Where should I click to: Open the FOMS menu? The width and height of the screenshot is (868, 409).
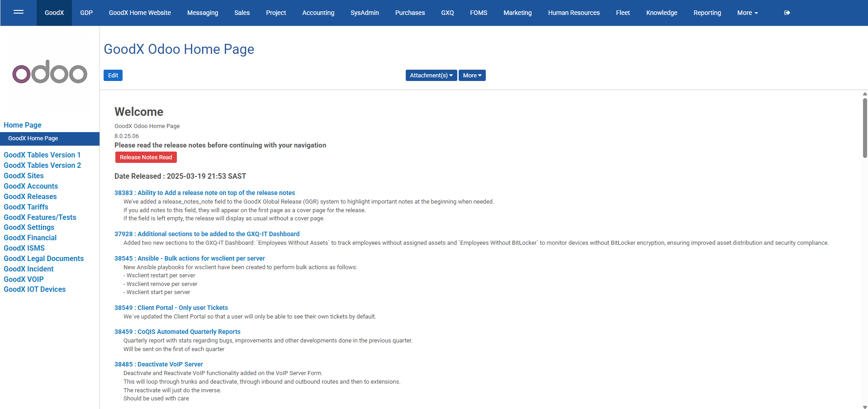[x=479, y=13]
